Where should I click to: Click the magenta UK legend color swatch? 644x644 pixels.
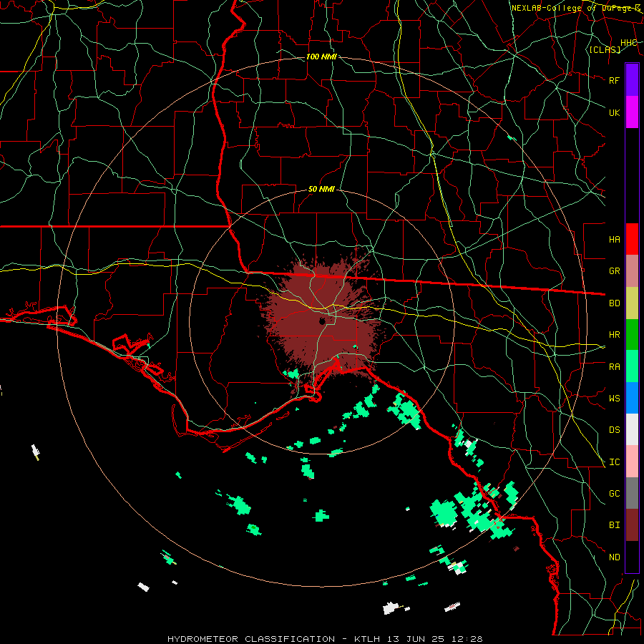[632, 112]
